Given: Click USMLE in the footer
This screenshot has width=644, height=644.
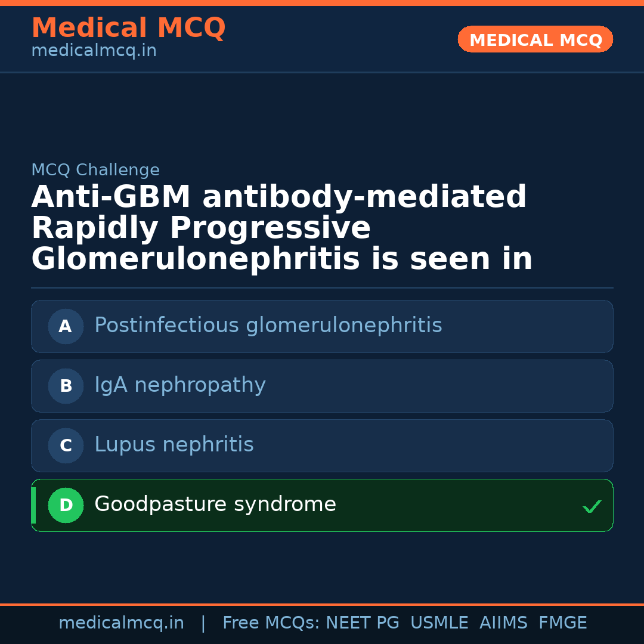Looking at the screenshot, I should point(439,623).
